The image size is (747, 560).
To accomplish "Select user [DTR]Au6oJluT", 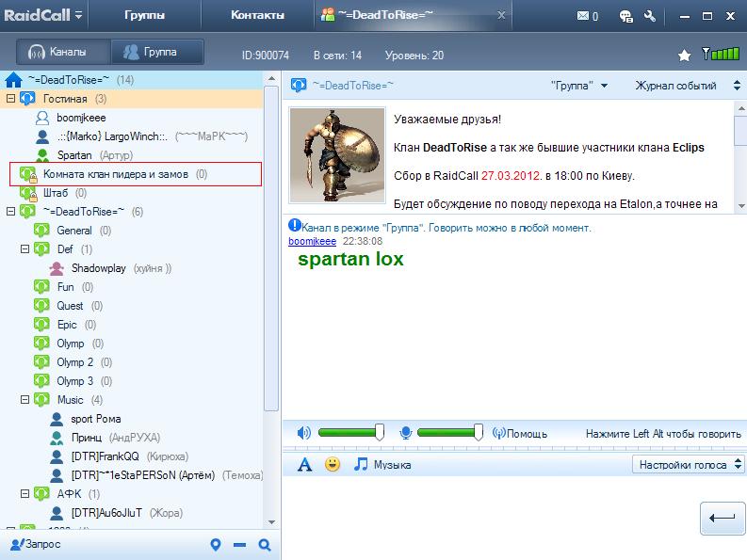I will click(x=106, y=513).
